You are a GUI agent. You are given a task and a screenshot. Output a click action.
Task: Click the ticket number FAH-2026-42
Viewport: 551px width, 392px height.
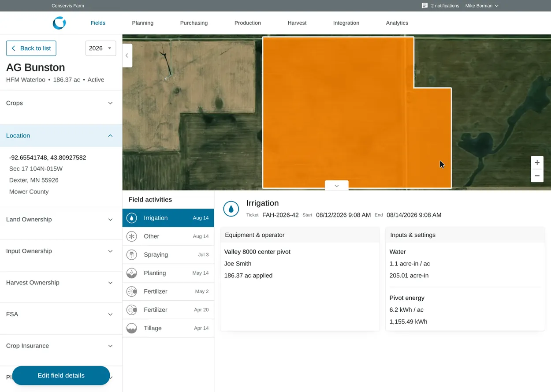coord(280,215)
